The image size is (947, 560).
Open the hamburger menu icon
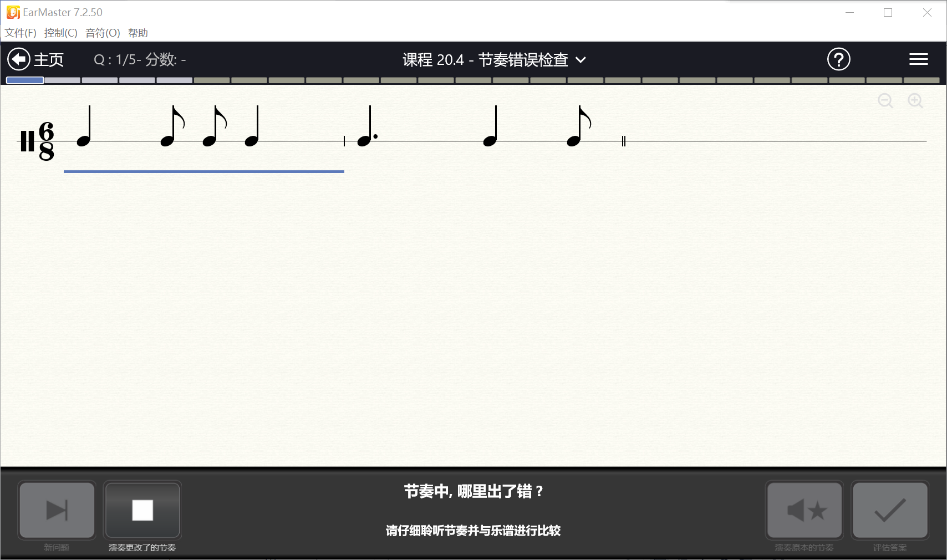918,59
